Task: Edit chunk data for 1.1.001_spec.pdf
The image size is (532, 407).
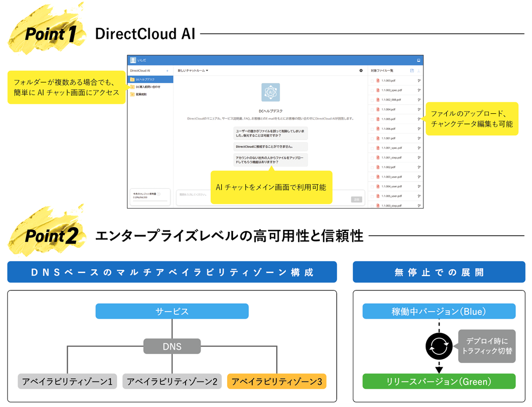Action: click(x=419, y=148)
